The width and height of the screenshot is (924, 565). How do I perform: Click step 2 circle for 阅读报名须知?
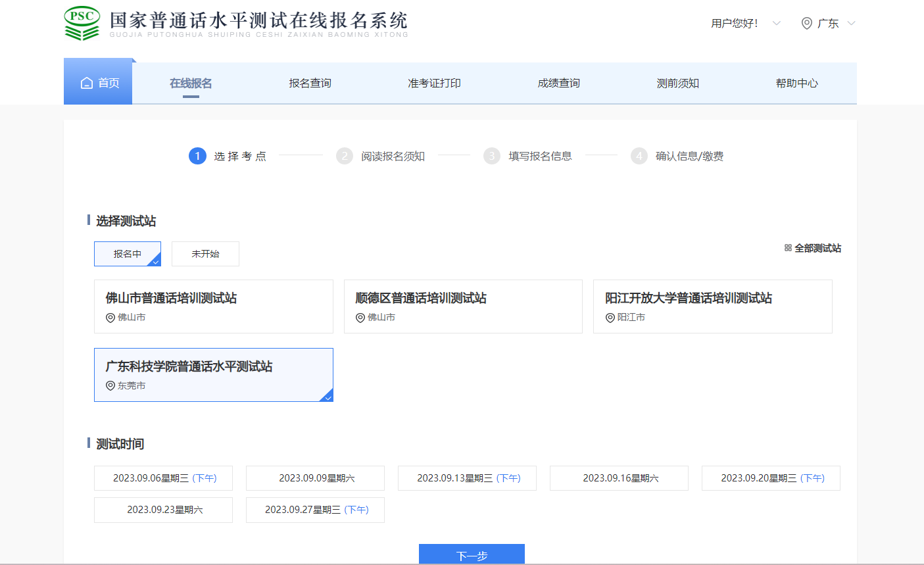(x=345, y=156)
